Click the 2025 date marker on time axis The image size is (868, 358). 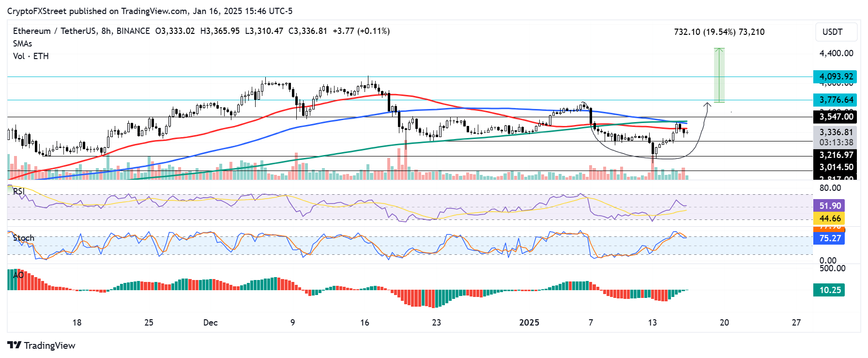pyautogui.click(x=529, y=323)
